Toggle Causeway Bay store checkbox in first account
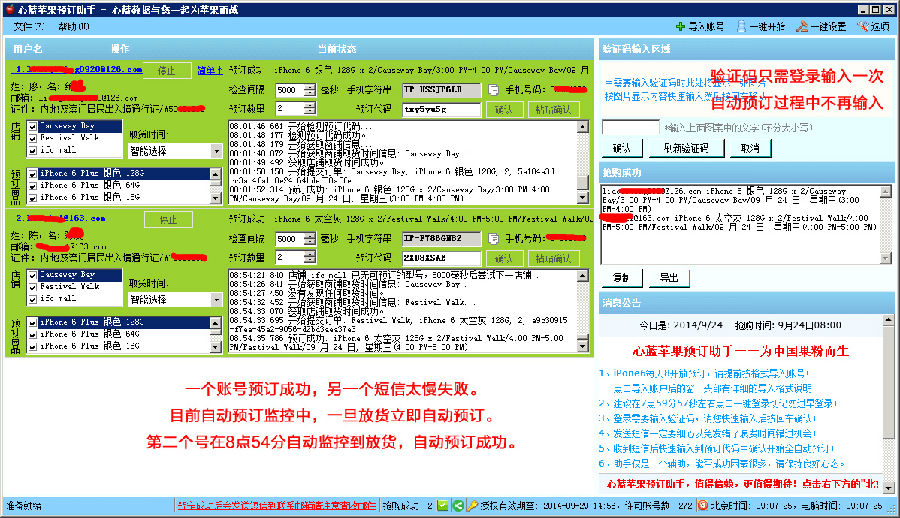The width and height of the screenshot is (900, 518). click(33, 126)
